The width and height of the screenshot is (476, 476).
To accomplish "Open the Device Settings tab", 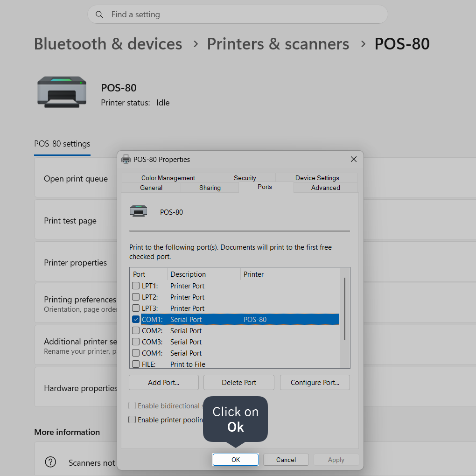I will tap(317, 178).
